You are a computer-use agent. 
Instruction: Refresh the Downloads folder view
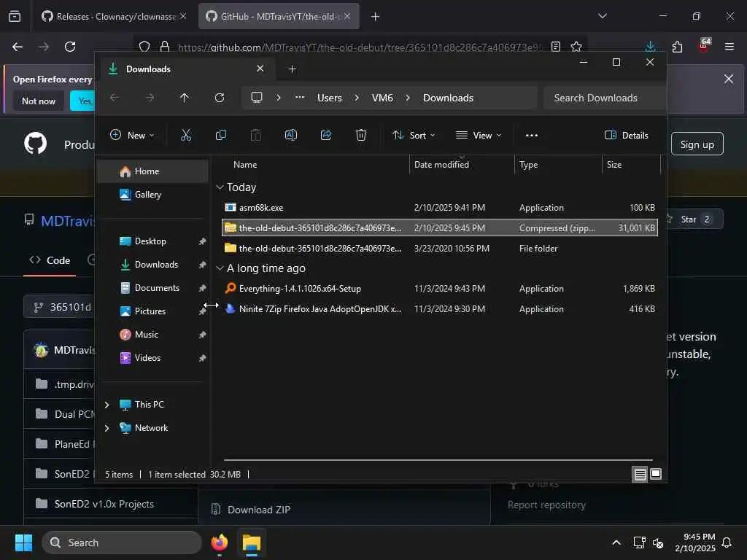[x=220, y=98]
